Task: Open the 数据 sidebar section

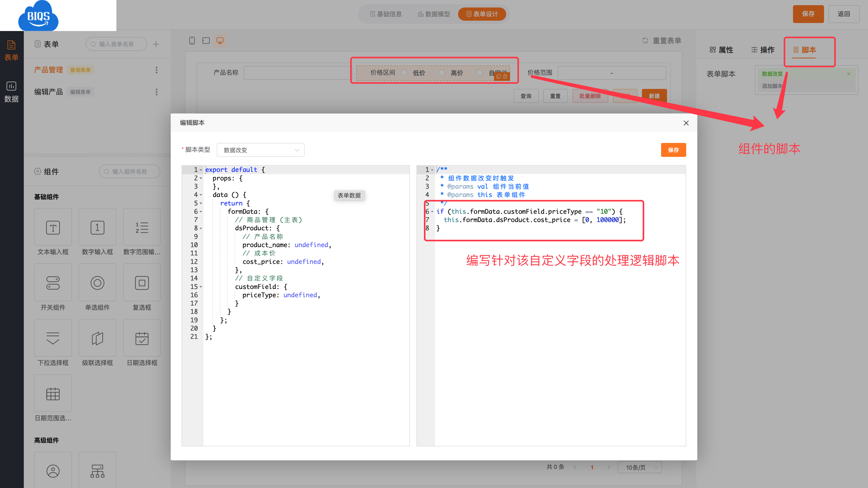Action: (11, 92)
